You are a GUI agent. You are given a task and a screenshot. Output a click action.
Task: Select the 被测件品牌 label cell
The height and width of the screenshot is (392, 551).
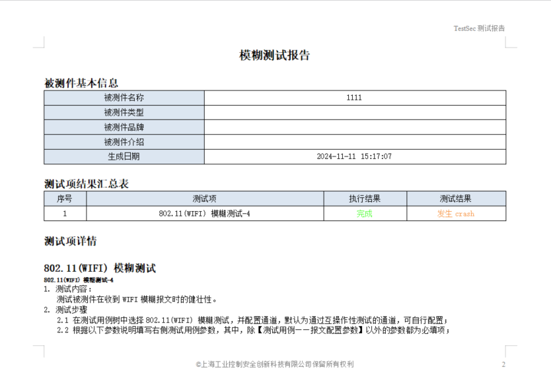tap(124, 127)
